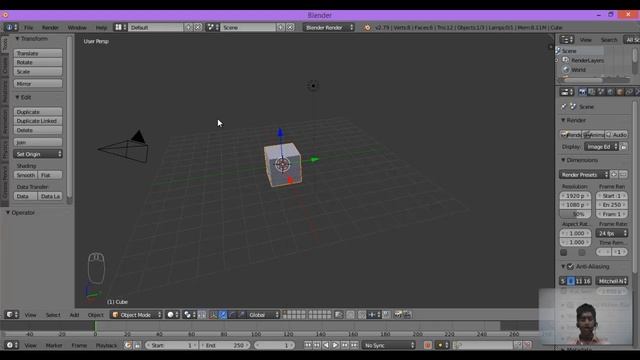Click the Blender logo in info header

(x=367, y=27)
